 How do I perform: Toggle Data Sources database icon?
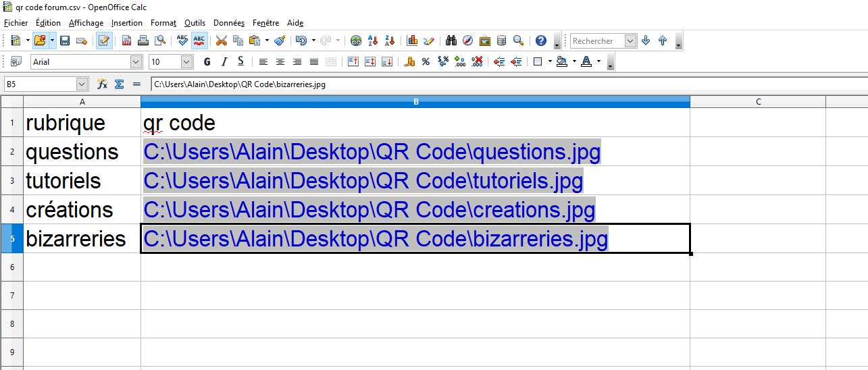click(501, 41)
